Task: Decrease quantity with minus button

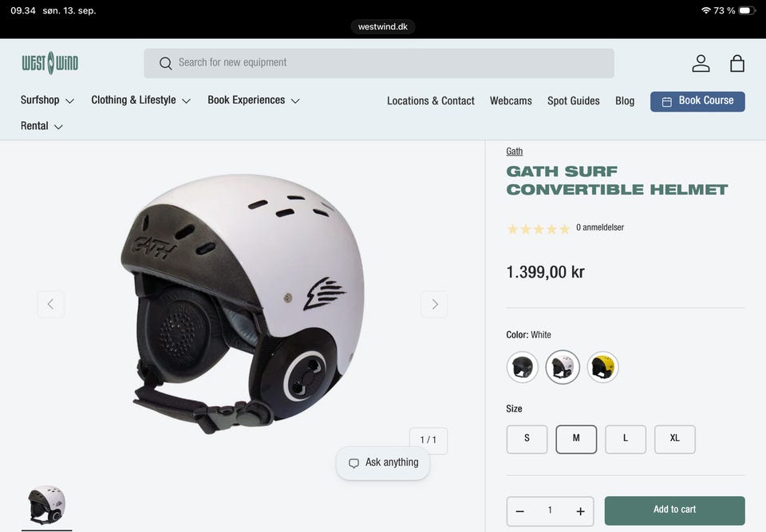Action: click(x=519, y=511)
